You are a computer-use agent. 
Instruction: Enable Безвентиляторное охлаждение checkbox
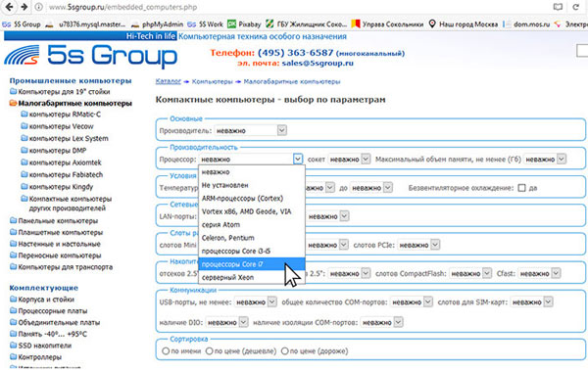pos(522,188)
